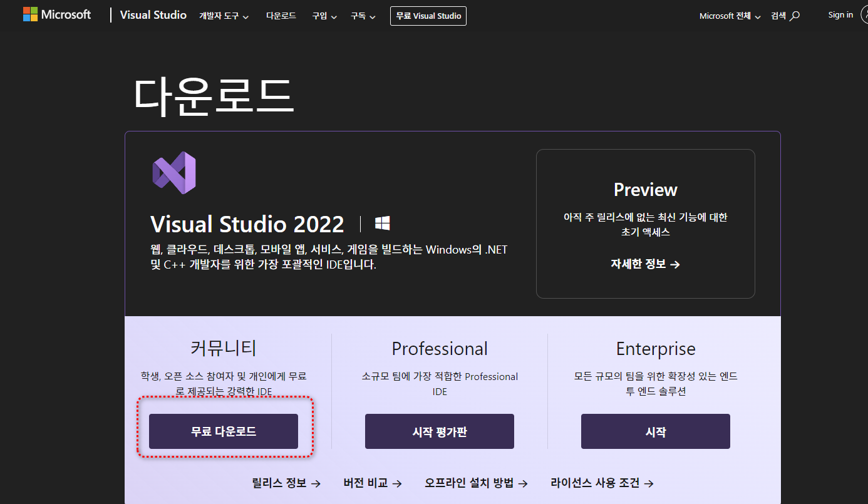868x504 pixels.
Task: Open the 릴리스 정보 link
Action: click(286, 483)
